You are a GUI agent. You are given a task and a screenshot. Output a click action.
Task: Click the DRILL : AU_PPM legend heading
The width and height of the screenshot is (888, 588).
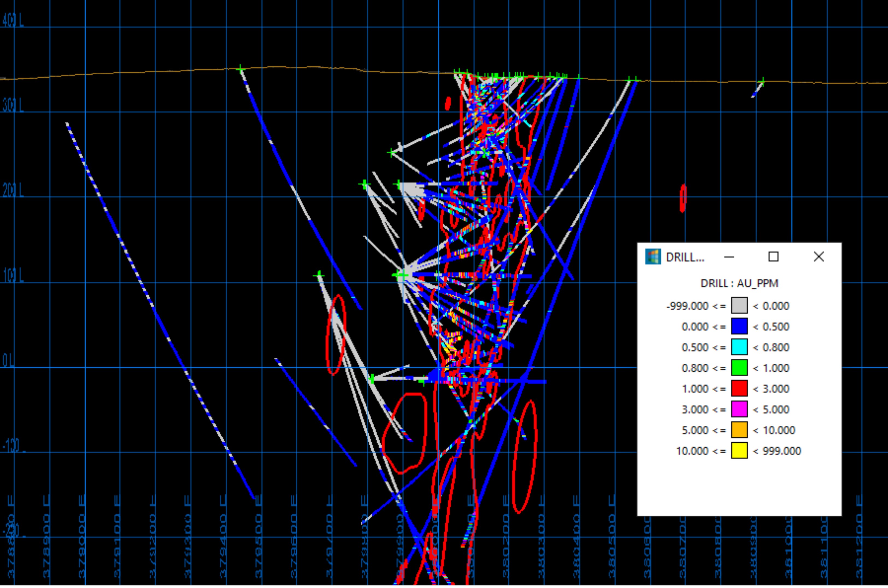pyautogui.click(x=739, y=283)
